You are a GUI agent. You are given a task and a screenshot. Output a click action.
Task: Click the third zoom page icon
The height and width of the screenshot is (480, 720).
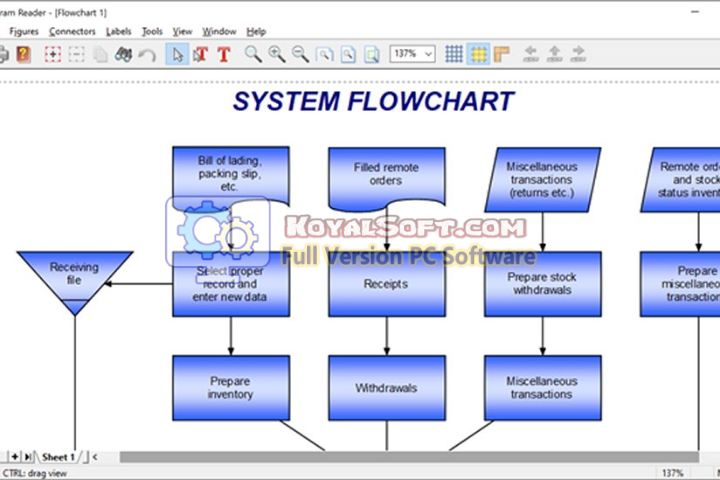click(x=371, y=55)
